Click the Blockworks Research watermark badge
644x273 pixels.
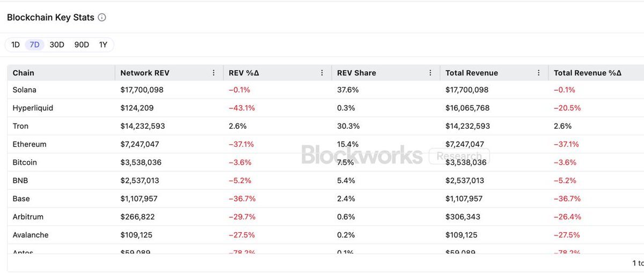459,156
